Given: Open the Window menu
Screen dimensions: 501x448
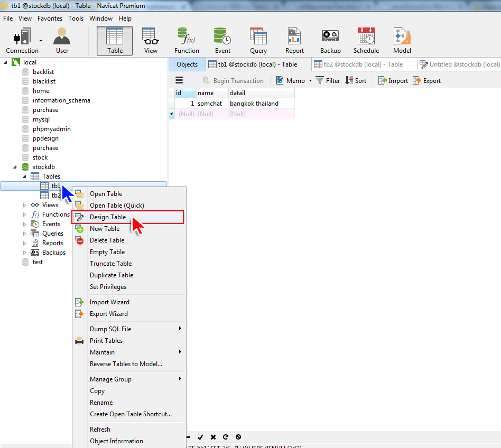Looking at the screenshot, I should coord(101,18).
